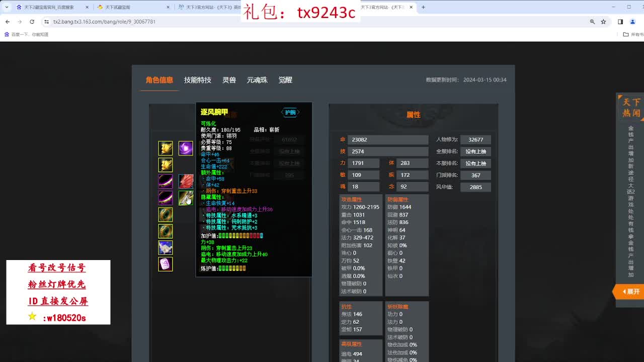Open the 元魂珠 tab
Screen dimensions: 644x362
(x=257, y=80)
